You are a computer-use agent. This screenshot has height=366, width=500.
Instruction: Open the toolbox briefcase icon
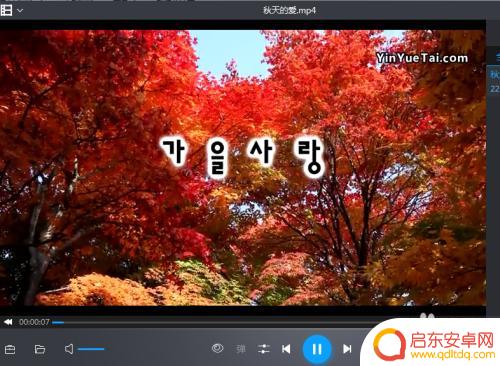click(x=10, y=349)
